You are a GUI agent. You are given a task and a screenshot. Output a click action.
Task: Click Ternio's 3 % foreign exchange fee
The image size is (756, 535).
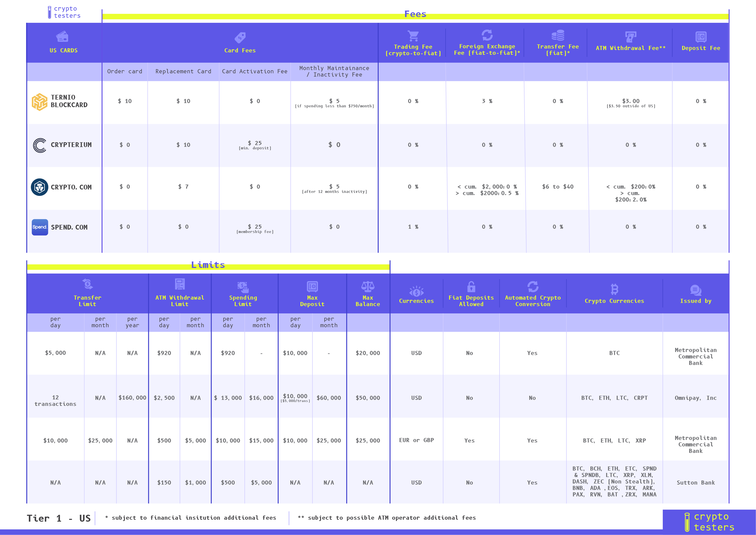coord(487,101)
